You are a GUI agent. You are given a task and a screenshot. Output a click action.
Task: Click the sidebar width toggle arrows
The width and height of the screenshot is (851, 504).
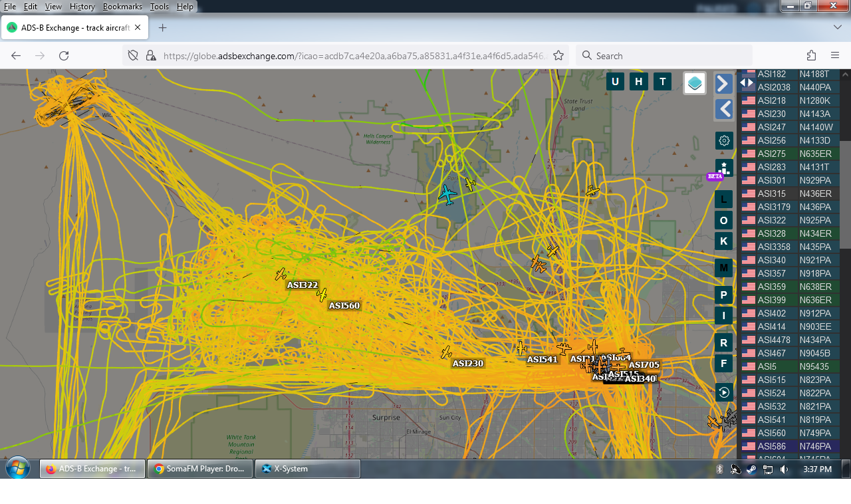pyautogui.click(x=747, y=82)
